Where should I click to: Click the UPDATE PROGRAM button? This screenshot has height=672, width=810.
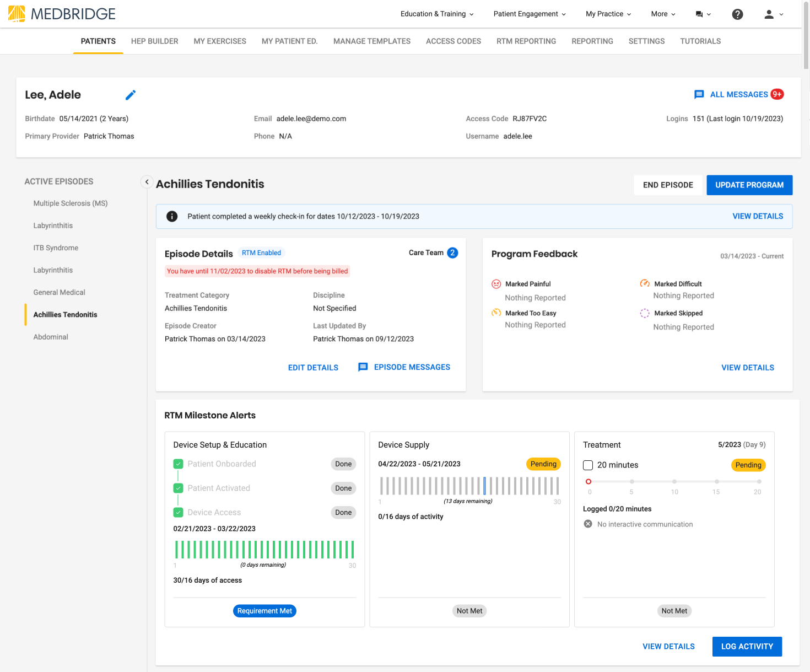[x=749, y=185]
